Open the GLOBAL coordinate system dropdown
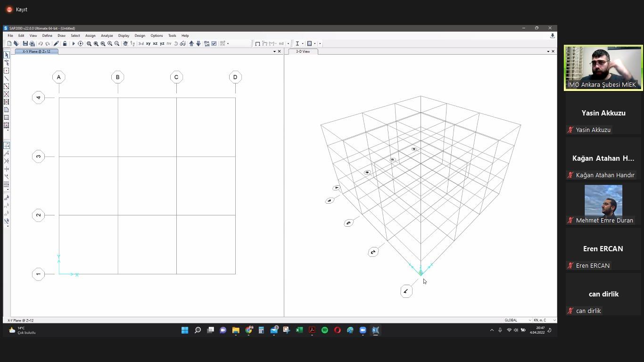The width and height of the screenshot is (644, 362). pyautogui.click(x=518, y=320)
